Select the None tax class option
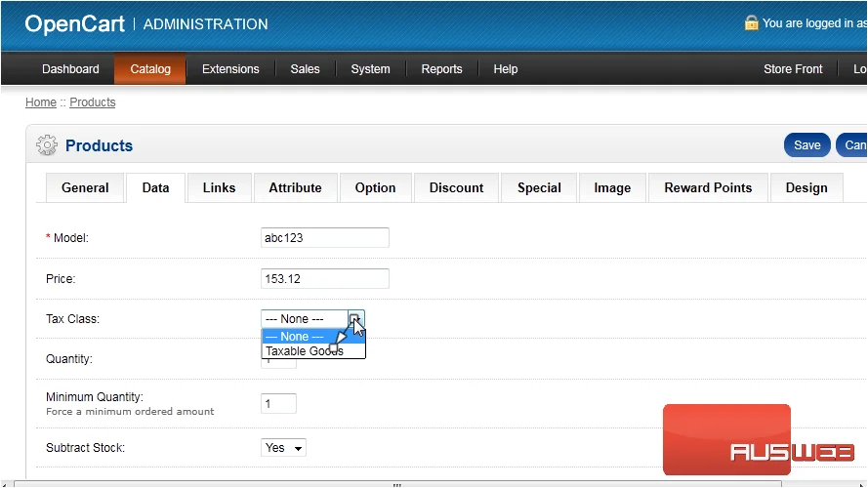 click(313, 337)
